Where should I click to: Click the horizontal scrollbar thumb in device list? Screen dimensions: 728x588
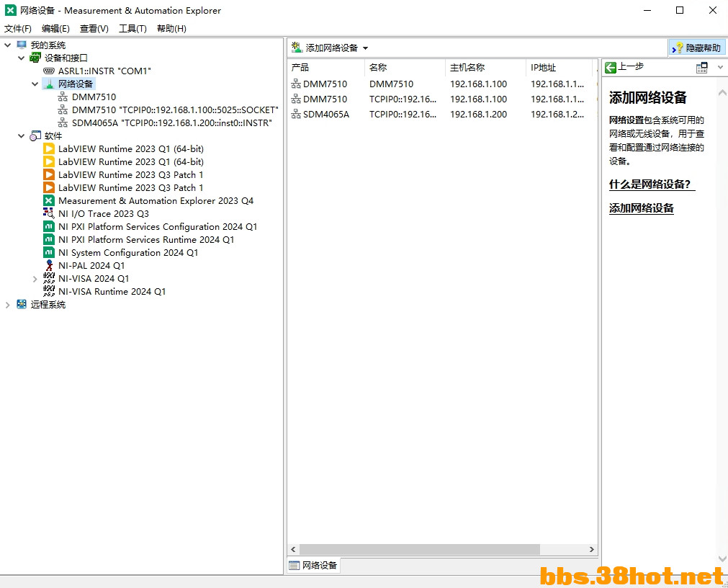pyautogui.click(x=420, y=550)
